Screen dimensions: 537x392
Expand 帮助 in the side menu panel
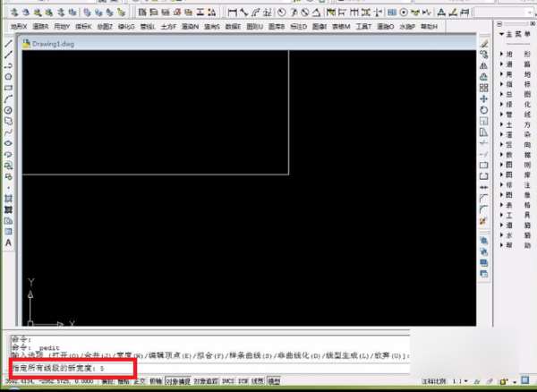(x=515, y=245)
